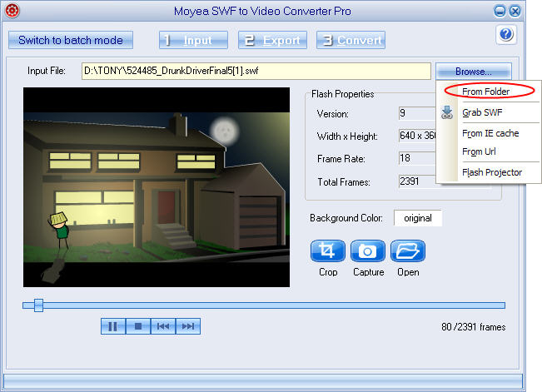The width and height of the screenshot is (542, 392).
Task: Pick From IE cache menu entry
Action: (490, 133)
